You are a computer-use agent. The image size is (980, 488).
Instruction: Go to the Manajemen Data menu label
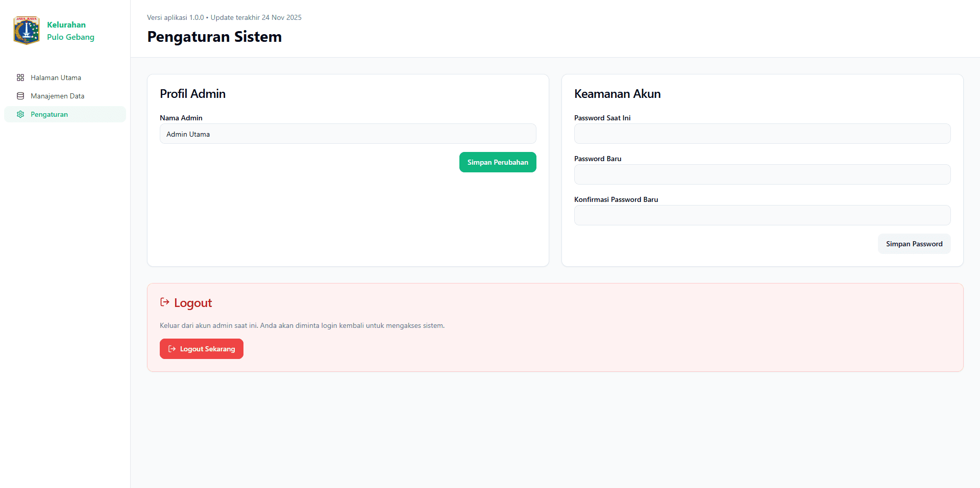pyautogui.click(x=57, y=96)
